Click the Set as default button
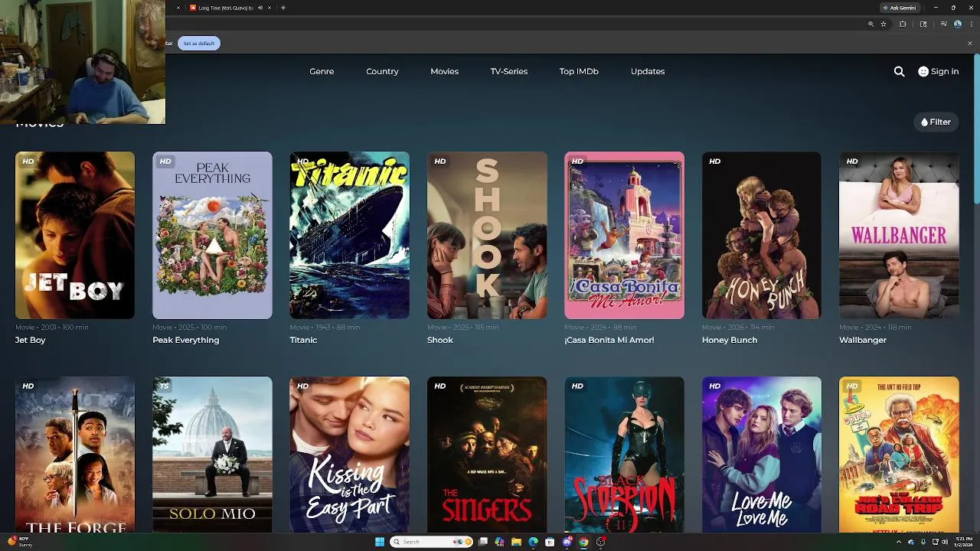Viewport: 980px width, 551px height. (x=199, y=43)
